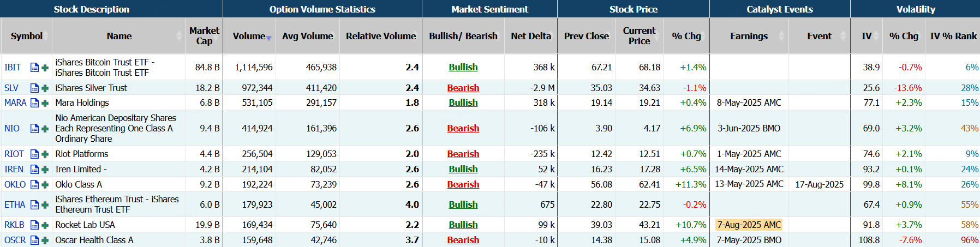Click the Bearish link in the RIOT row
Screen dimensions: 980x247
tap(463, 154)
